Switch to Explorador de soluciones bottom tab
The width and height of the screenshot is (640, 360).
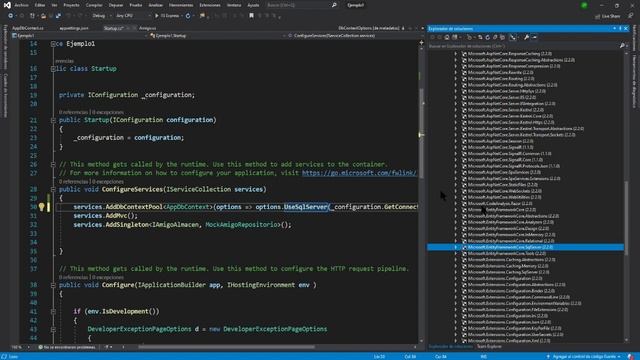(x=451, y=347)
